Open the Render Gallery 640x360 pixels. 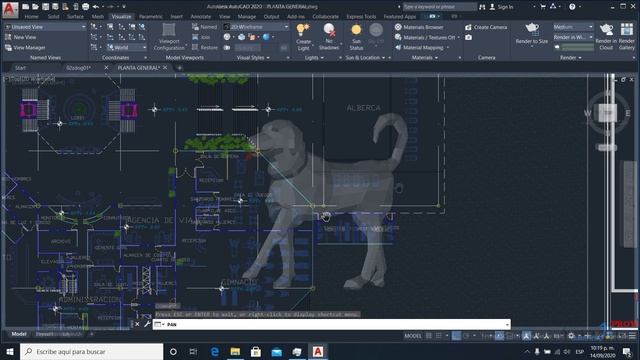click(x=627, y=36)
